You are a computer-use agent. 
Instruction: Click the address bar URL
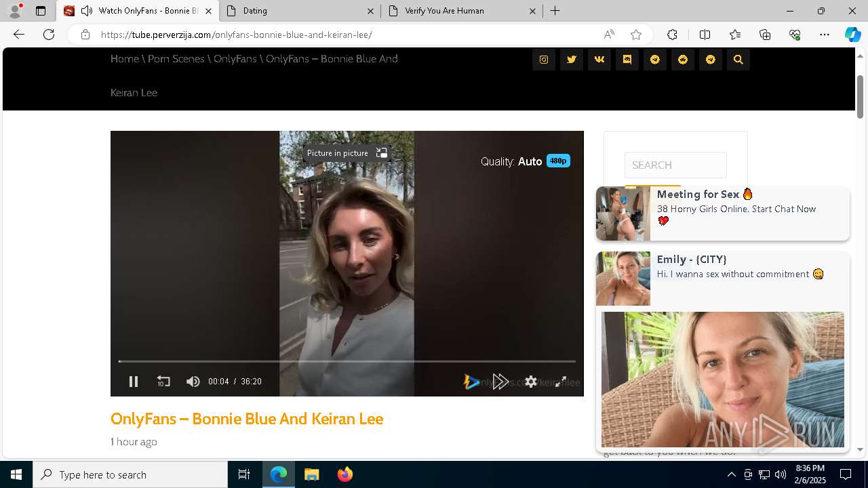point(237,35)
